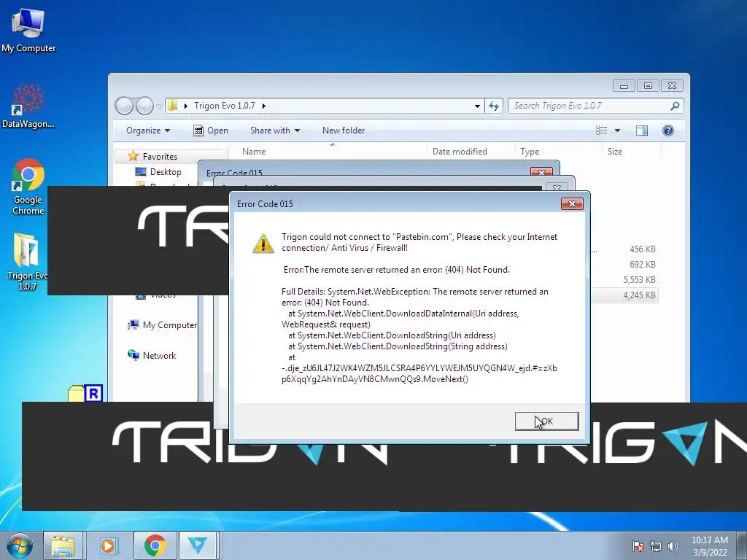Sort by Size column header

[632, 152]
